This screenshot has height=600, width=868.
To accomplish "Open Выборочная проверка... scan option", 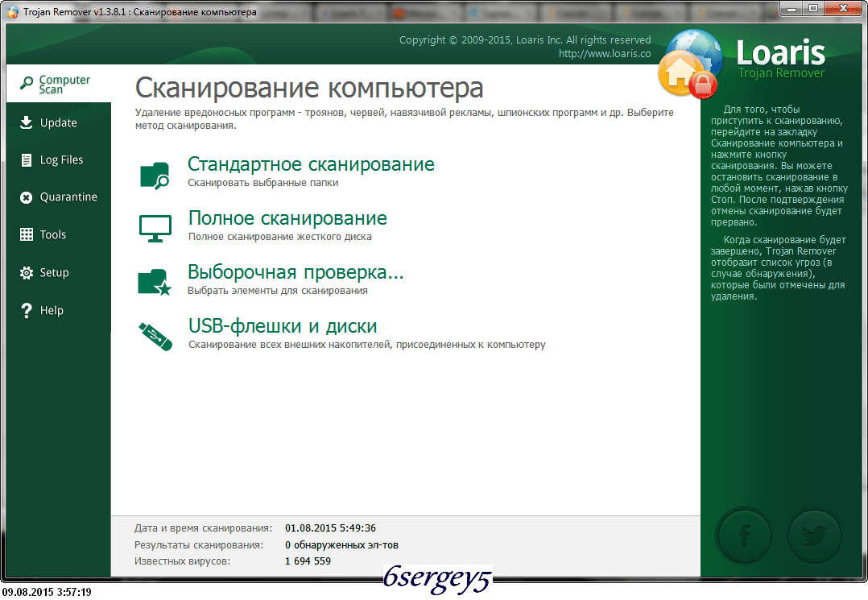I will coord(296,271).
